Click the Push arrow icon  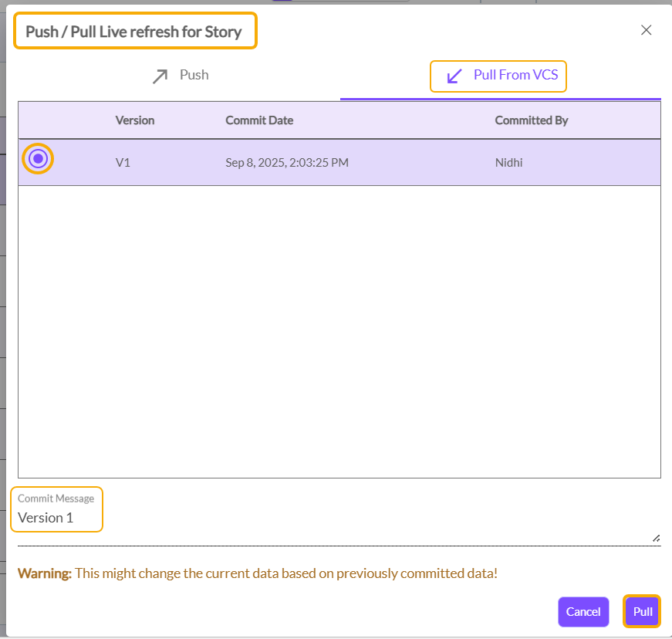(160, 76)
